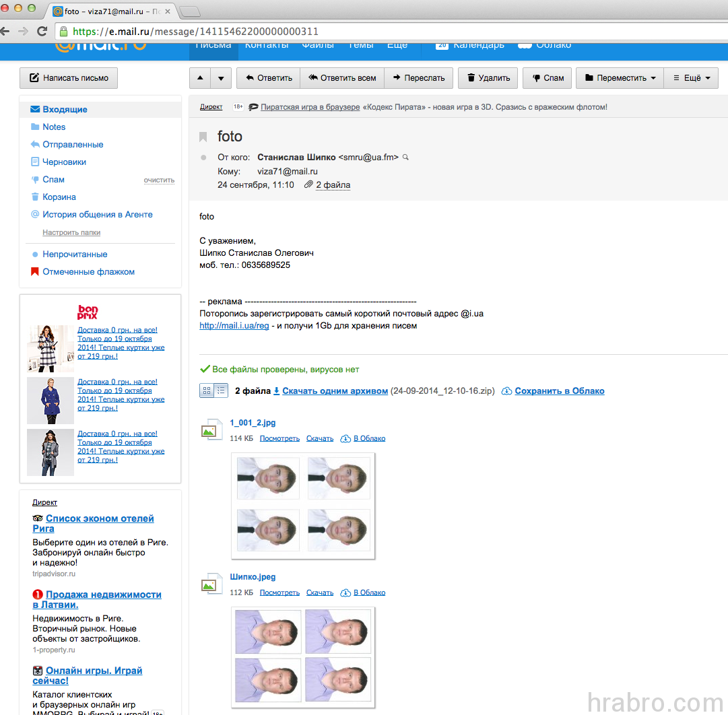Click magnifier icon next to sender address

(405, 158)
